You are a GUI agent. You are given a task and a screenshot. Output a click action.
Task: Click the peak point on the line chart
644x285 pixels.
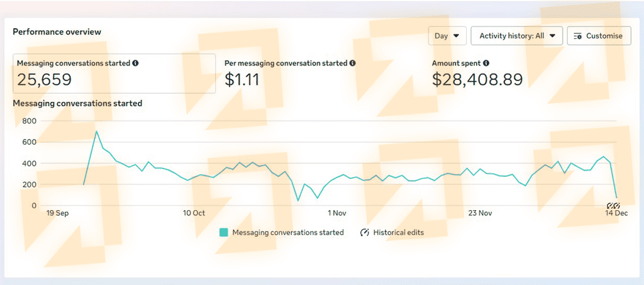[x=96, y=131]
